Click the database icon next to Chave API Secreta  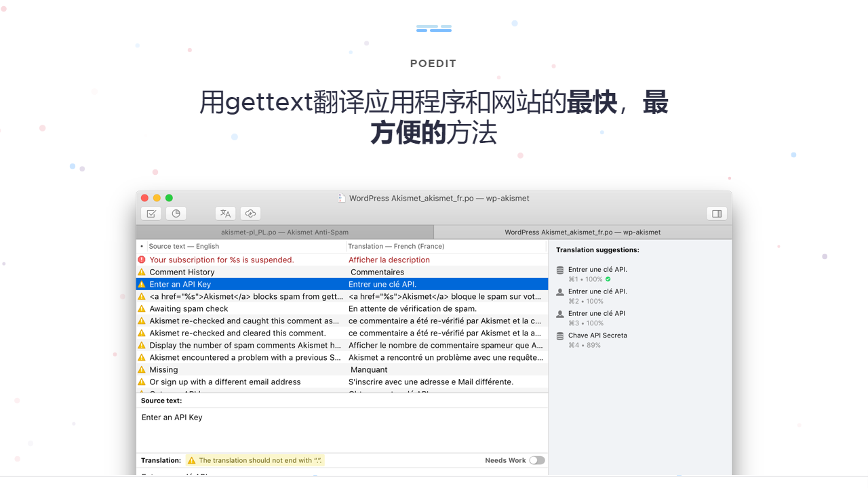[559, 335]
